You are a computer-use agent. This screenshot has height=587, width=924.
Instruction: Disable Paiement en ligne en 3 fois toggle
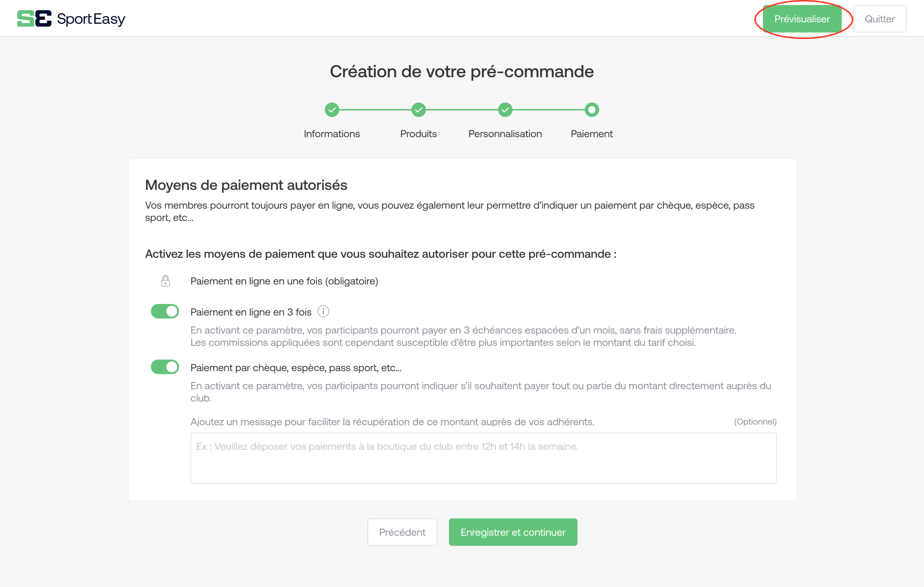(165, 311)
